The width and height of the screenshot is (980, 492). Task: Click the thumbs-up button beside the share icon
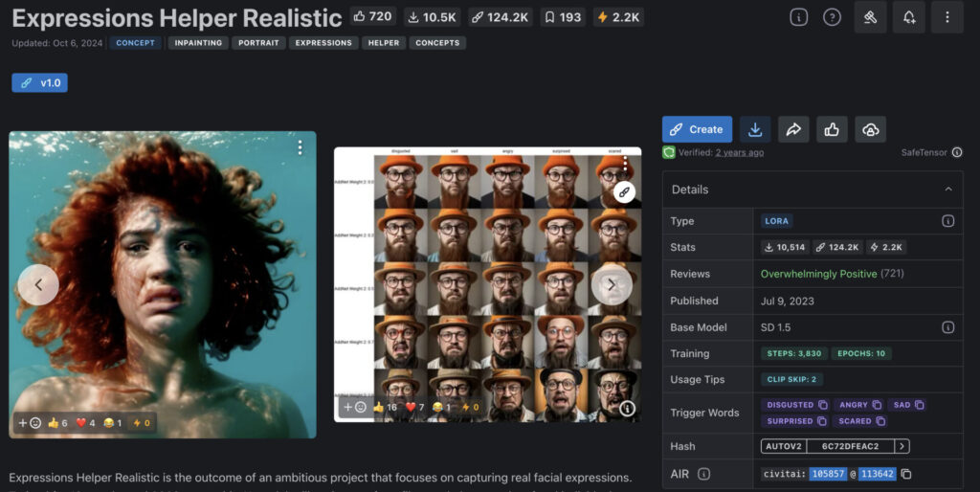[832, 129]
